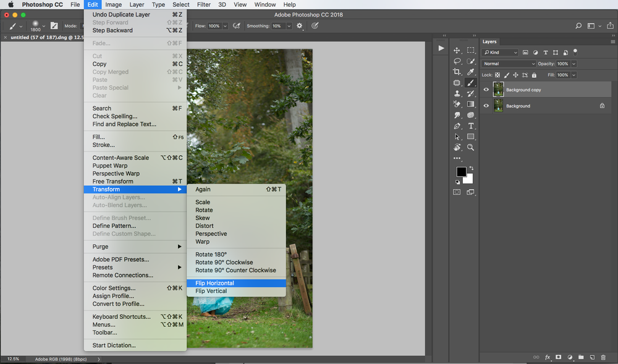Toggle layer filtering switch on
618x364 pixels.
[x=575, y=52]
